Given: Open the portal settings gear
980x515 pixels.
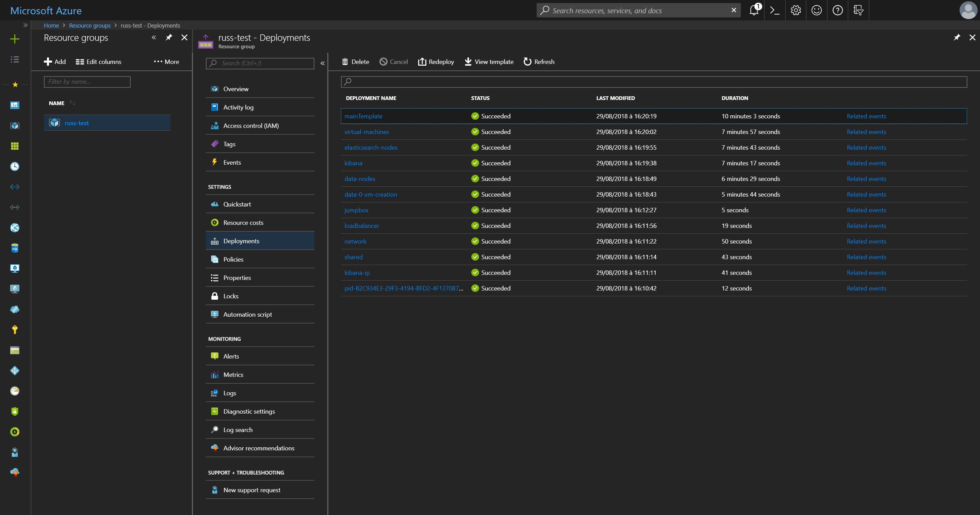Looking at the screenshot, I should (795, 10).
